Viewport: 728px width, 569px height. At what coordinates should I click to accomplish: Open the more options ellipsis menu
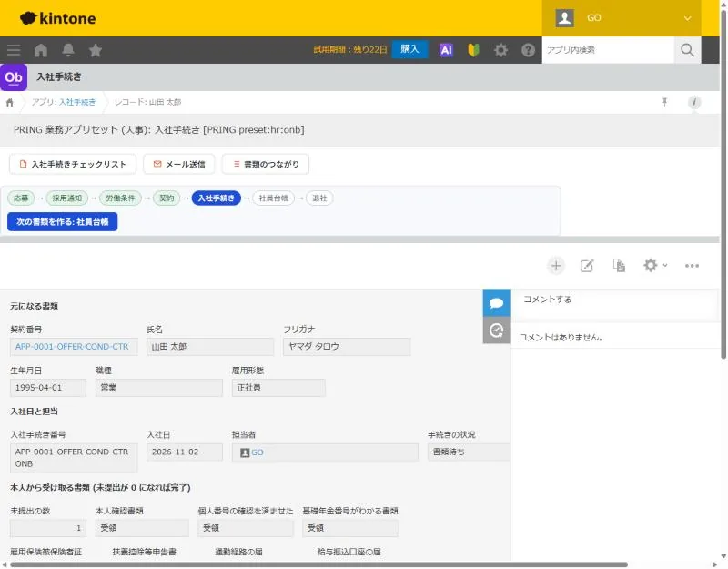(692, 266)
